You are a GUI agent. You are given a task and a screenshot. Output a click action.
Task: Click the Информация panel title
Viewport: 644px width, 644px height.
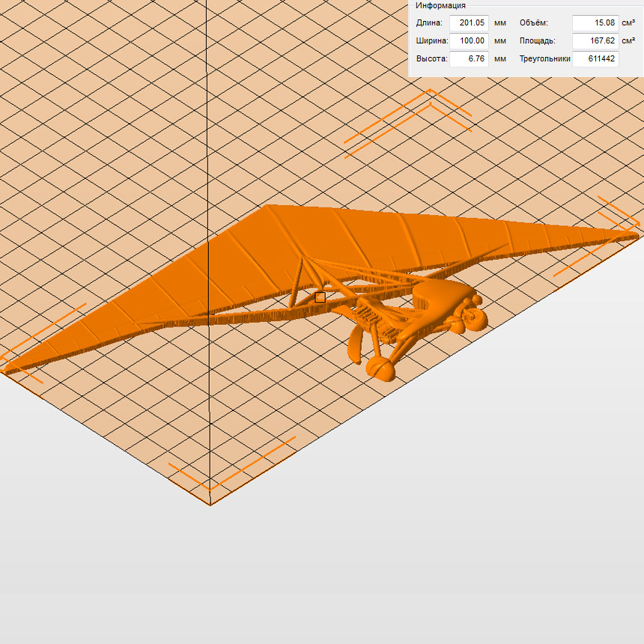[440, 5]
